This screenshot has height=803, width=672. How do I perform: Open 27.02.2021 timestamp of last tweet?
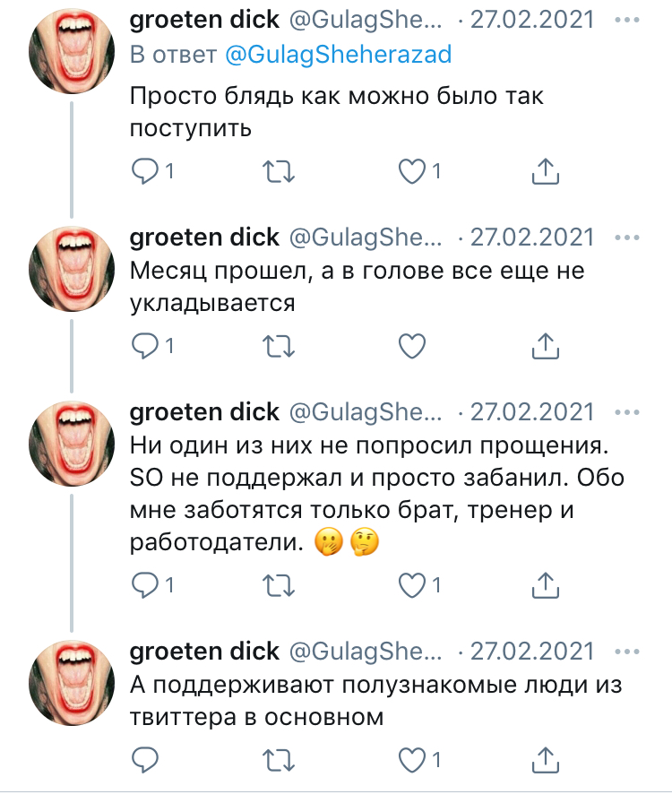[x=532, y=650]
